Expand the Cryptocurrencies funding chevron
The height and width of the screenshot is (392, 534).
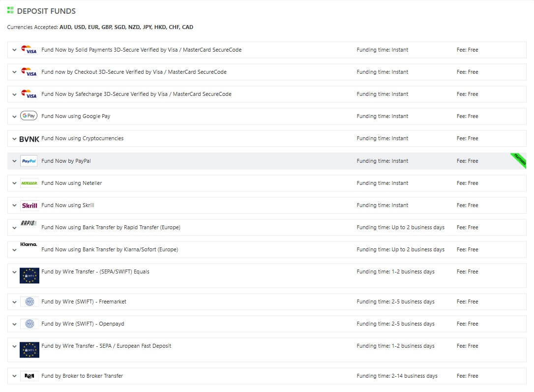[x=14, y=139]
